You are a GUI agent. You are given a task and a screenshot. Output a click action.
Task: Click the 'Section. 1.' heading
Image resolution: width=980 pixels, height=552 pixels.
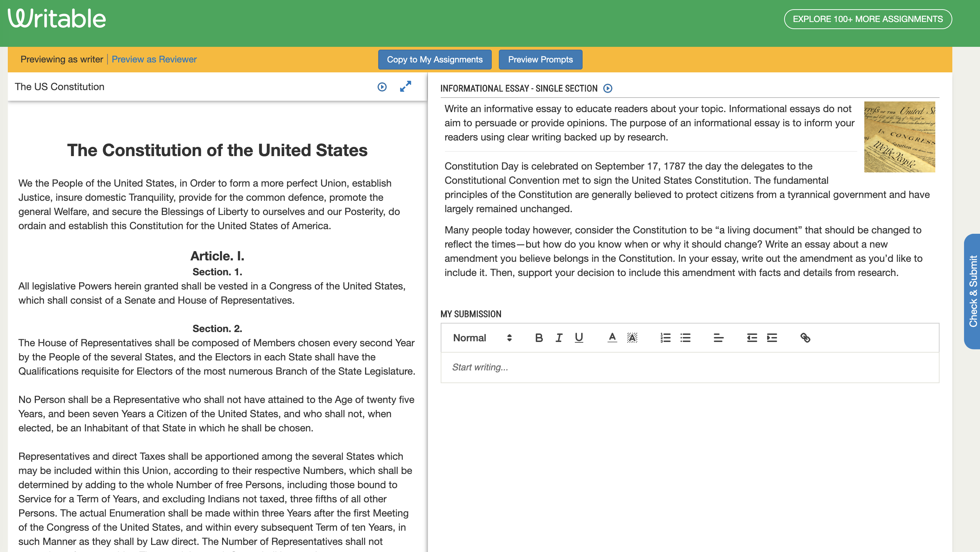tap(217, 272)
